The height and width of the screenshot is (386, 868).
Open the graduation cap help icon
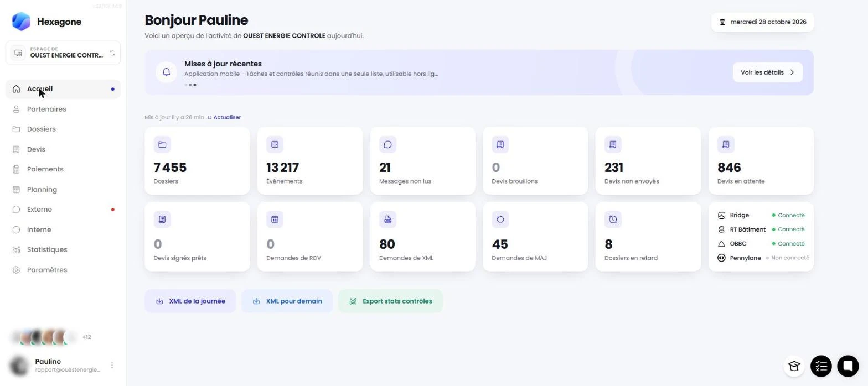point(794,366)
